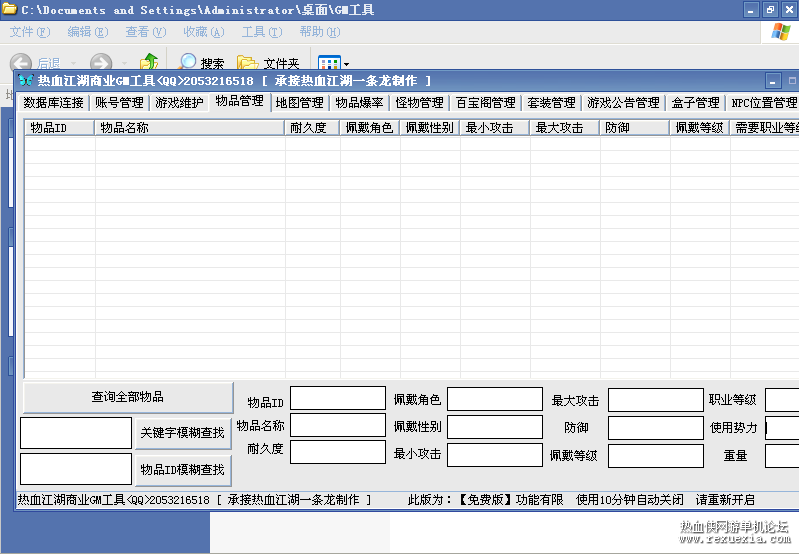Click the 防御 column header
This screenshot has width=799, height=554.
634,127
